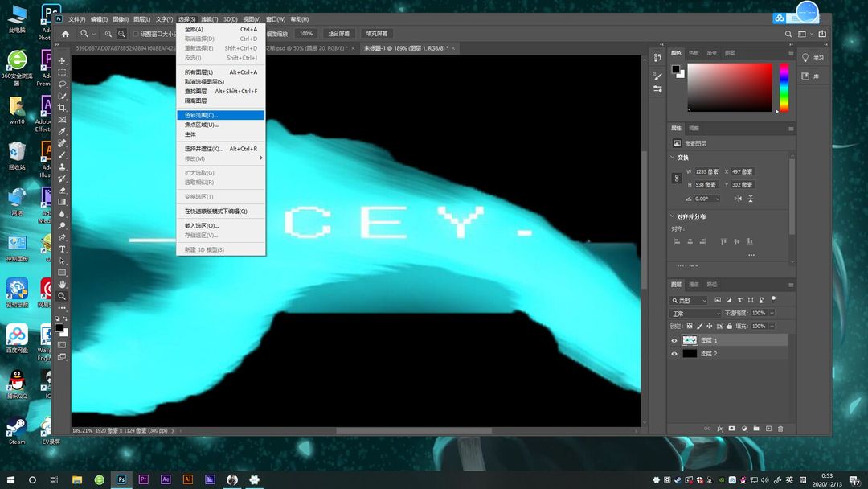This screenshot has height=489, width=868.
Task: Select the Eyedropper tool
Action: [x=62, y=131]
